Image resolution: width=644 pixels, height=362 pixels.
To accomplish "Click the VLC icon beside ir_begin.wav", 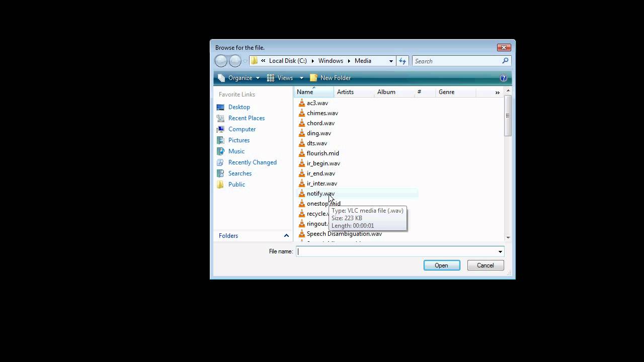I will click(x=302, y=163).
